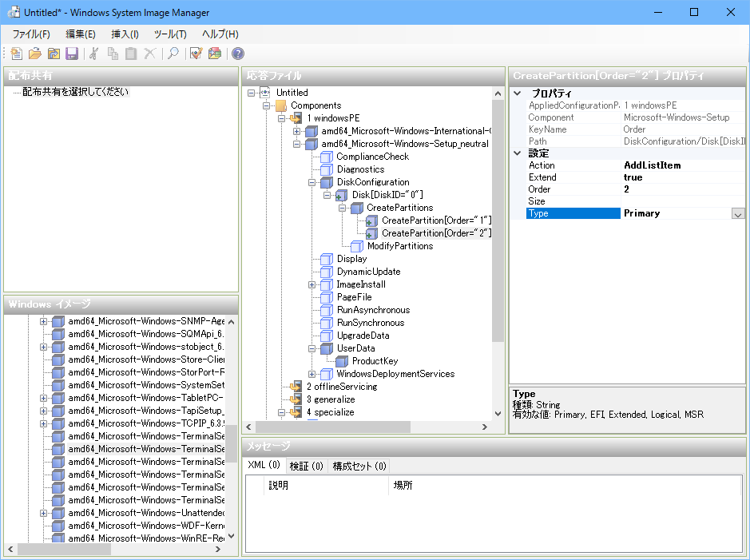750x560 pixels.
Task: Click the Cut scissors toolbar icon
Action: tap(94, 54)
